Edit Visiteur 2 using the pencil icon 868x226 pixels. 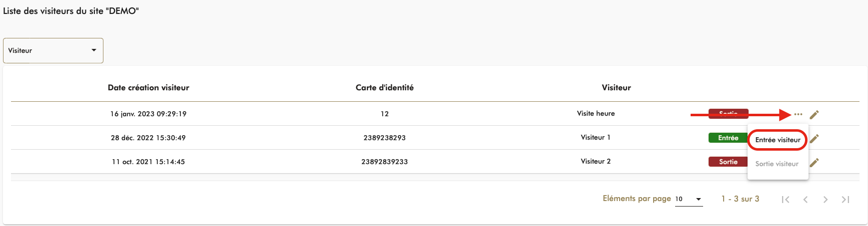click(x=814, y=162)
